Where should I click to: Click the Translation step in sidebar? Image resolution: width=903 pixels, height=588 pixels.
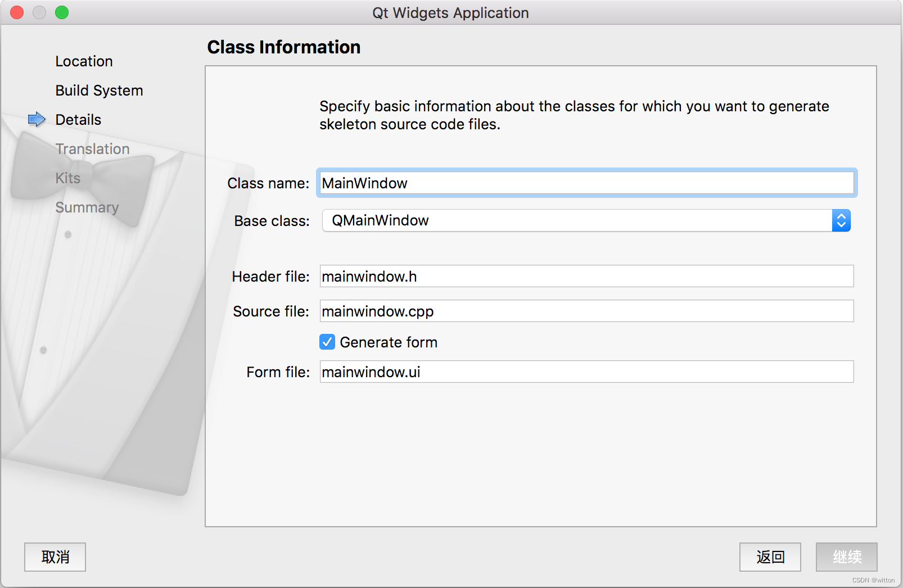click(x=92, y=149)
